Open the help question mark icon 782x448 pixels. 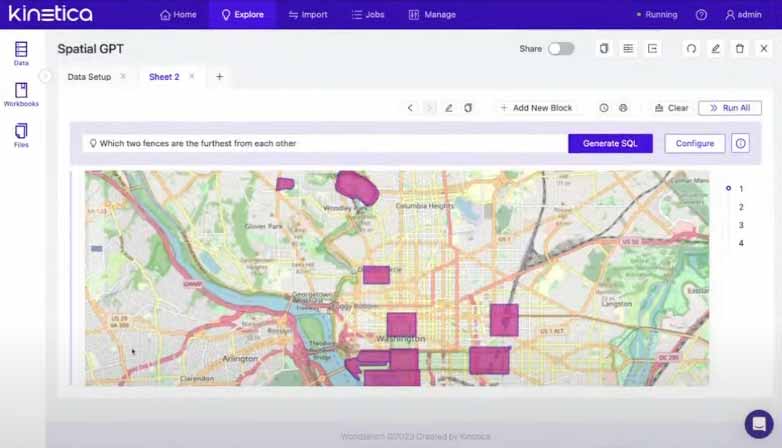coord(701,15)
